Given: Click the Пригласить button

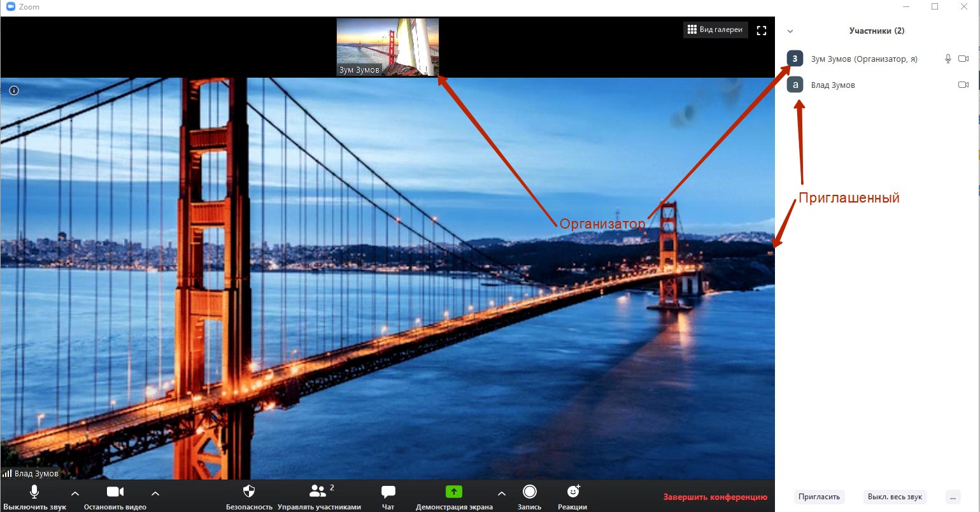Looking at the screenshot, I should click(820, 497).
